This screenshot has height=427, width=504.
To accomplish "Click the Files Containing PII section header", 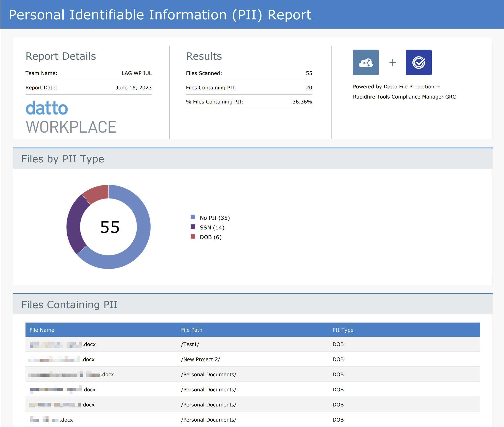I will pos(69,304).
